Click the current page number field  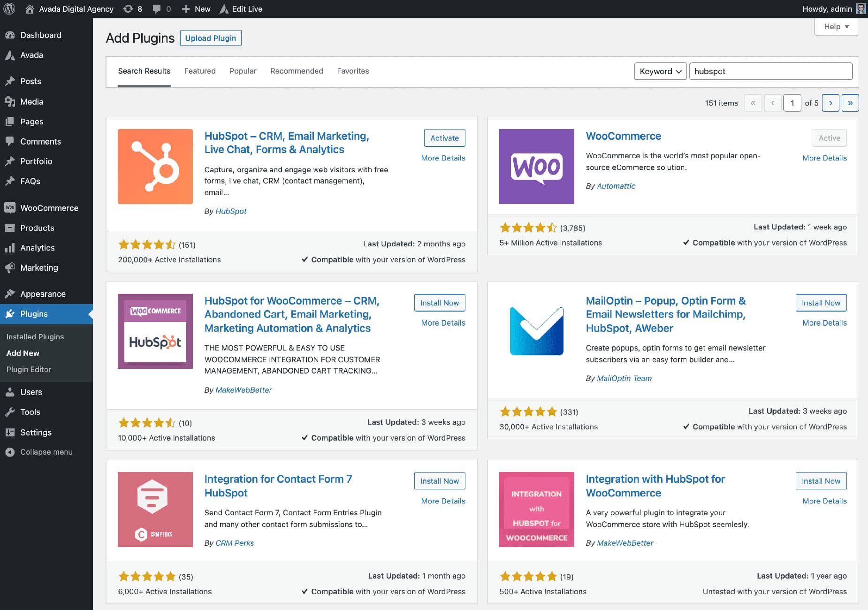(792, 103)
